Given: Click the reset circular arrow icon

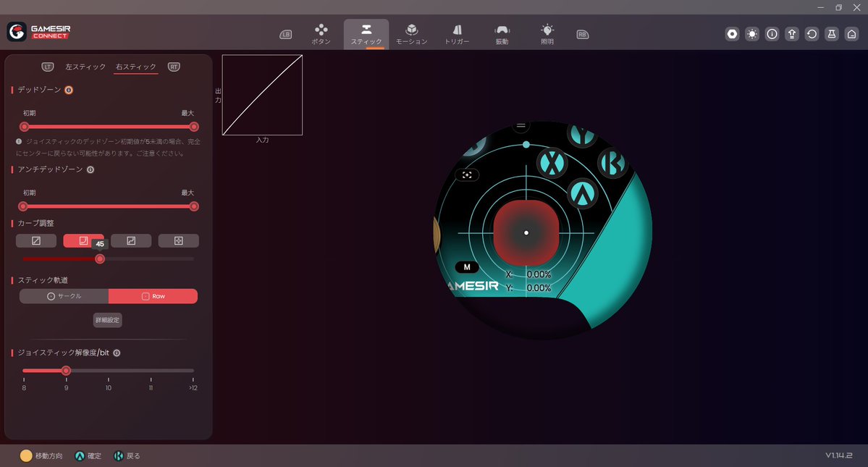Looking at the screenshot, I should click(812, 34).
